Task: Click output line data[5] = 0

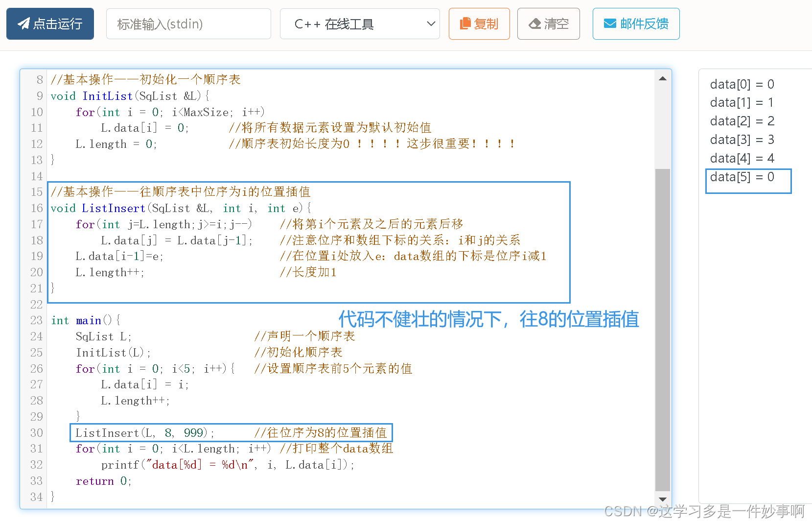Action: (742, 177)
